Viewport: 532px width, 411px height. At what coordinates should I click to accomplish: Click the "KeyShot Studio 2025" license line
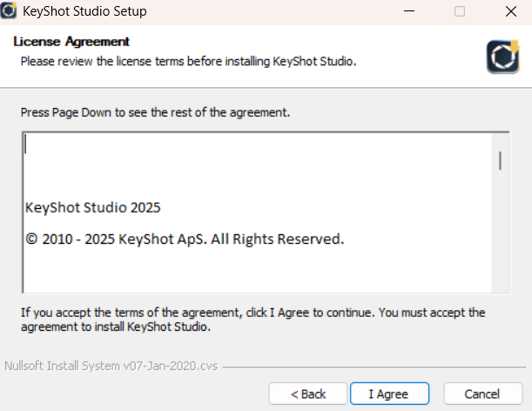point(93,208)
